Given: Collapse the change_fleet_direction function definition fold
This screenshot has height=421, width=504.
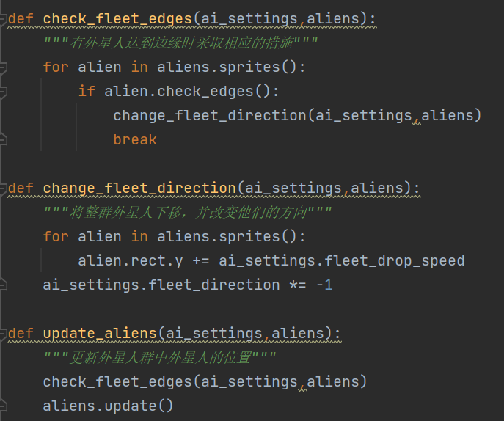Looking at the screenshot, I should coord(3,188).
